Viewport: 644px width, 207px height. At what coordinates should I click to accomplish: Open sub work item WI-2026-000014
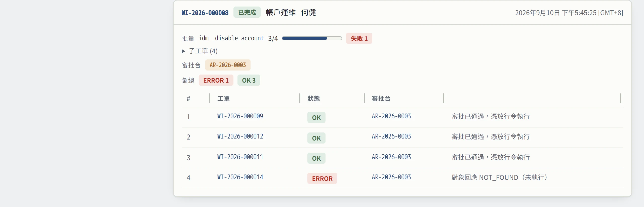point(240,177)
